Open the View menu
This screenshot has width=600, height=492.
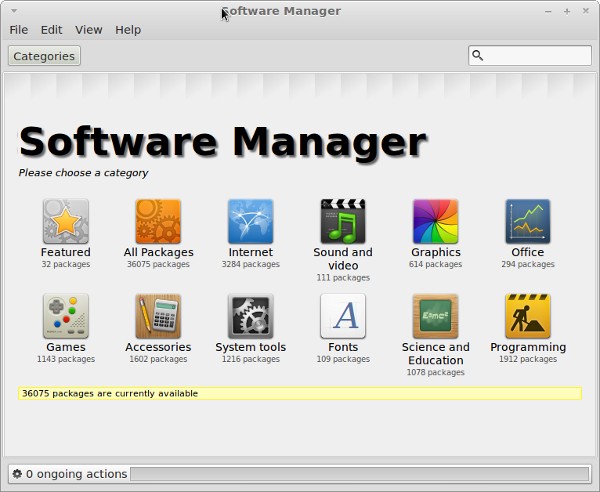click(x=88, y=30)
